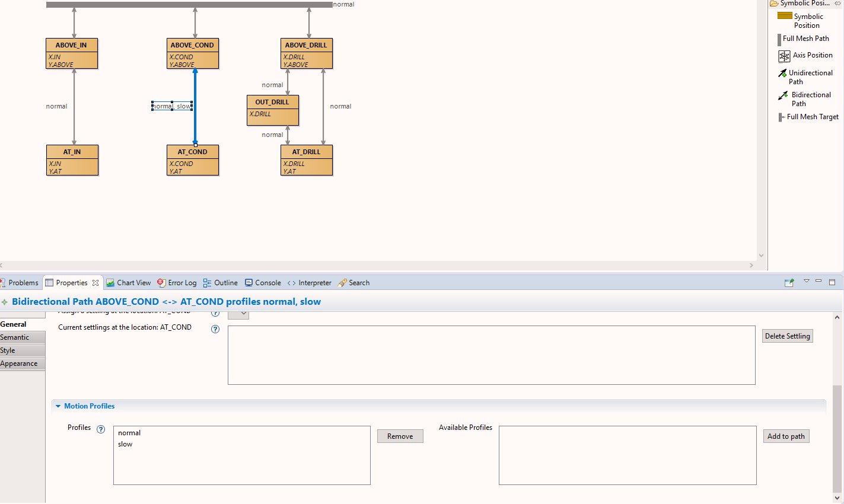Viewport: 844px width, 504px height.
Task: Click the pin-to-selection icon in Properties toolbar
Action: click(789, 283)
